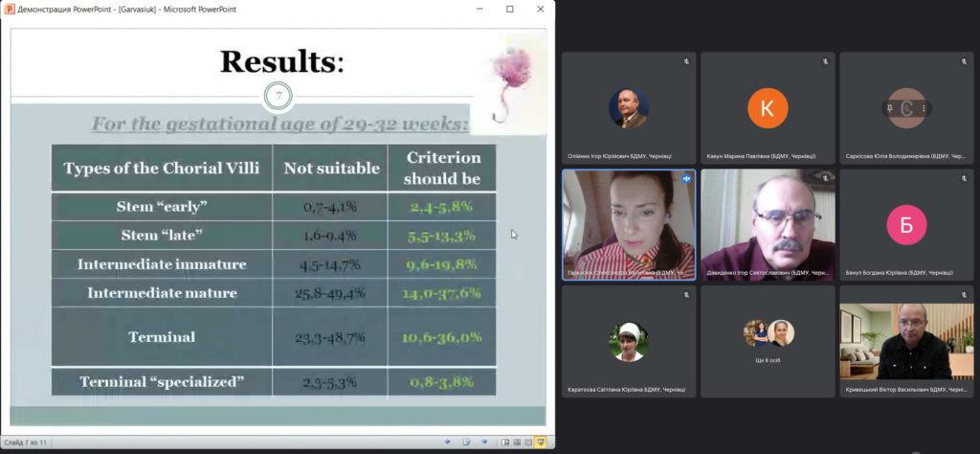Select Банул Богдана Юріївна's avatar tile
The width and height of the screenshot is (980, 454).
coord(906,224)
